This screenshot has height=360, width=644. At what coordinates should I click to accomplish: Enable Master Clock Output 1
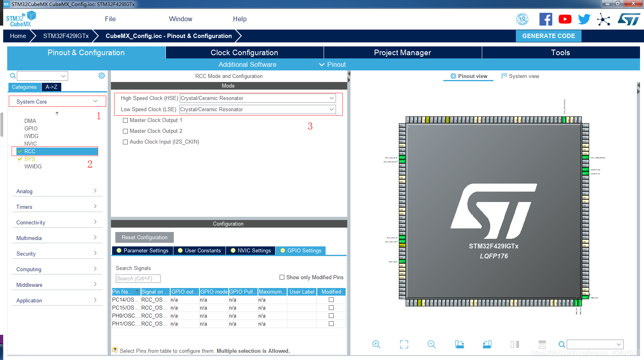click(125, 120)
